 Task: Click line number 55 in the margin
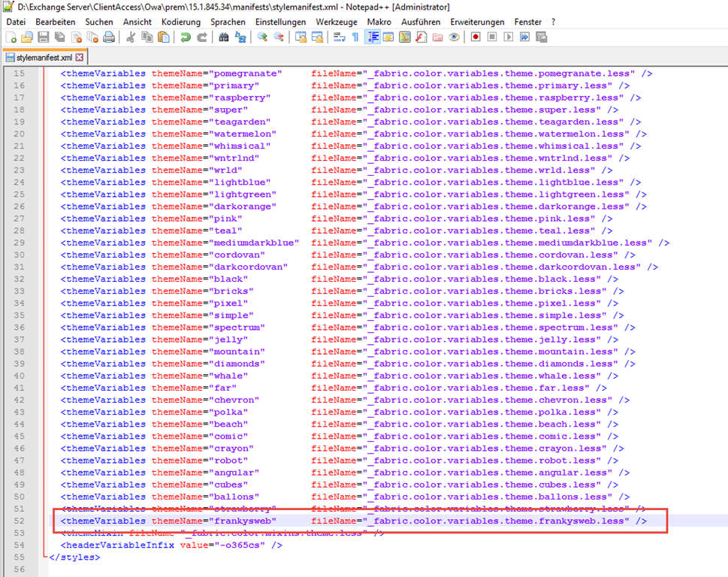click(19, 557)
